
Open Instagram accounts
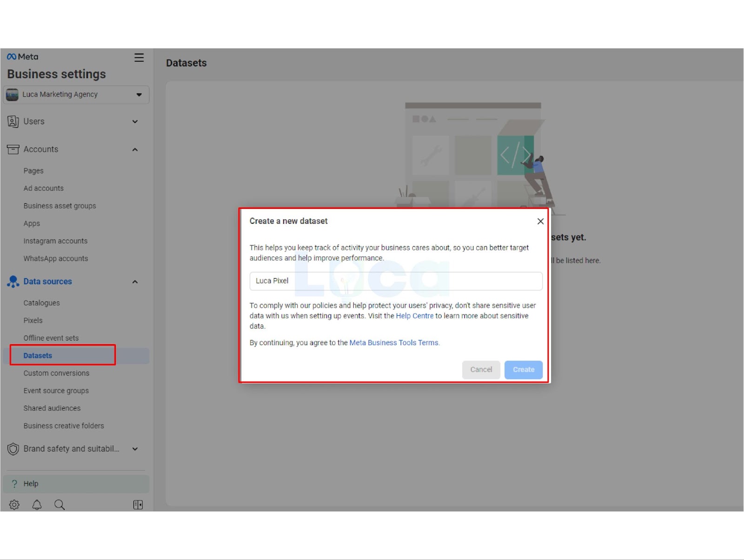coord(55,241)
